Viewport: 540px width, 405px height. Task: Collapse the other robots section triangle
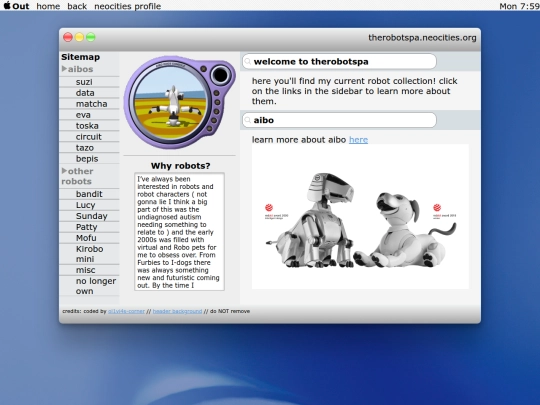tap(64, 170)
